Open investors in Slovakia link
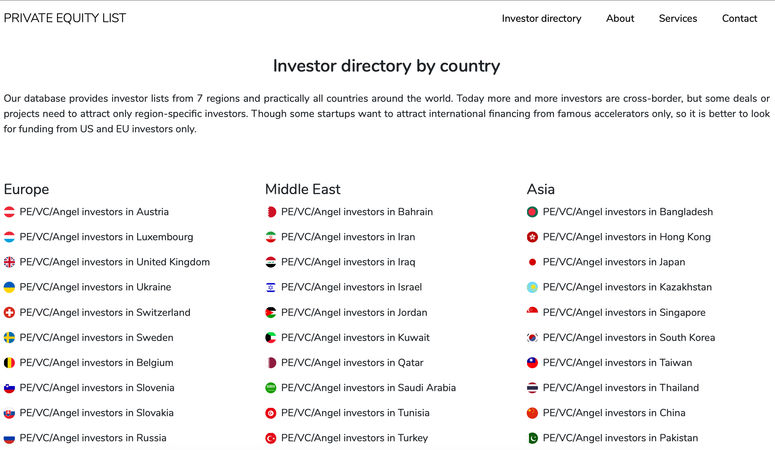This screenshot has height=450, width=775. pos(97,413)
